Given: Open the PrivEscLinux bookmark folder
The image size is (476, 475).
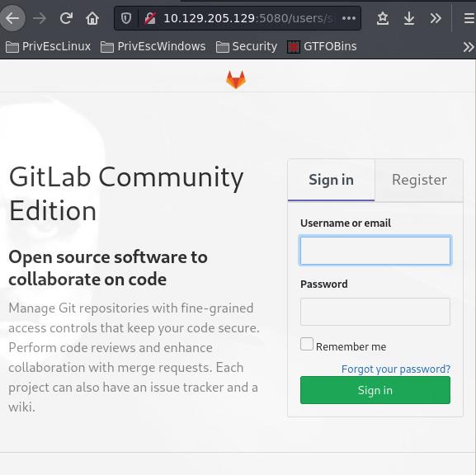Looking at the screenshot, I should click(49, 46).
